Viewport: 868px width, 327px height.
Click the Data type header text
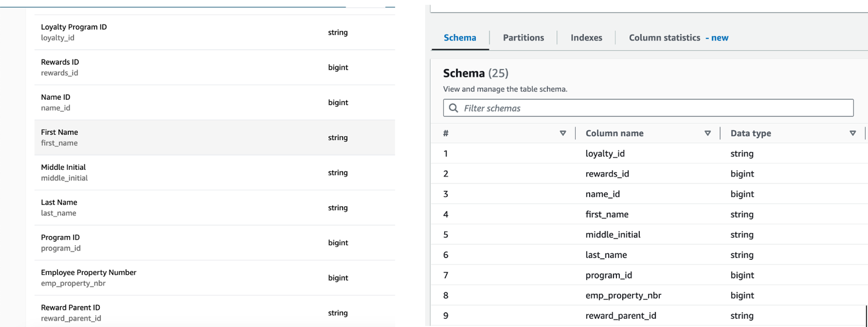[x=751, y=133]
